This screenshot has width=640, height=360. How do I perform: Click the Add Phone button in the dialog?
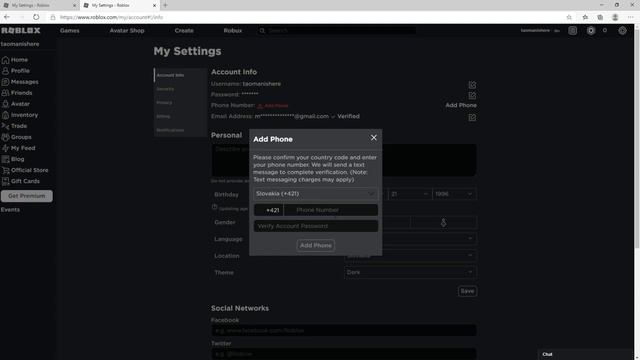316,245
